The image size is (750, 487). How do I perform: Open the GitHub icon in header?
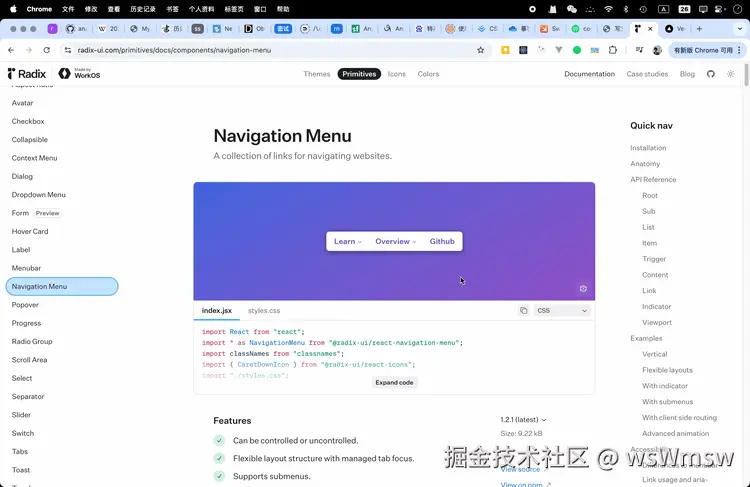pos(711,74)
